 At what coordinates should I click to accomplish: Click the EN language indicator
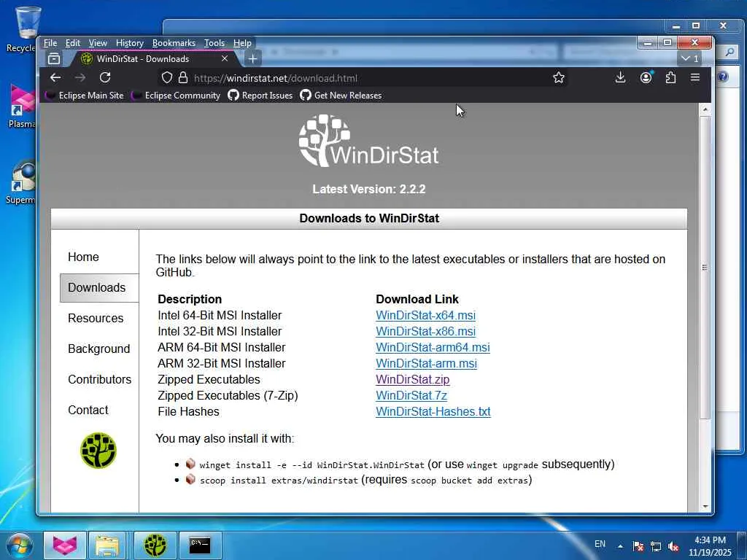click(600, 544)
